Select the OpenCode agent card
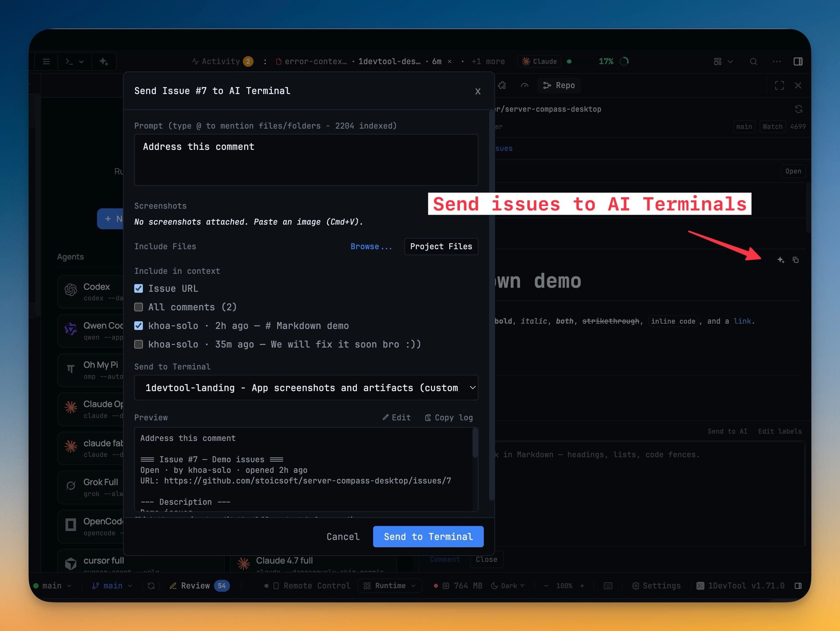 point(90,526)
